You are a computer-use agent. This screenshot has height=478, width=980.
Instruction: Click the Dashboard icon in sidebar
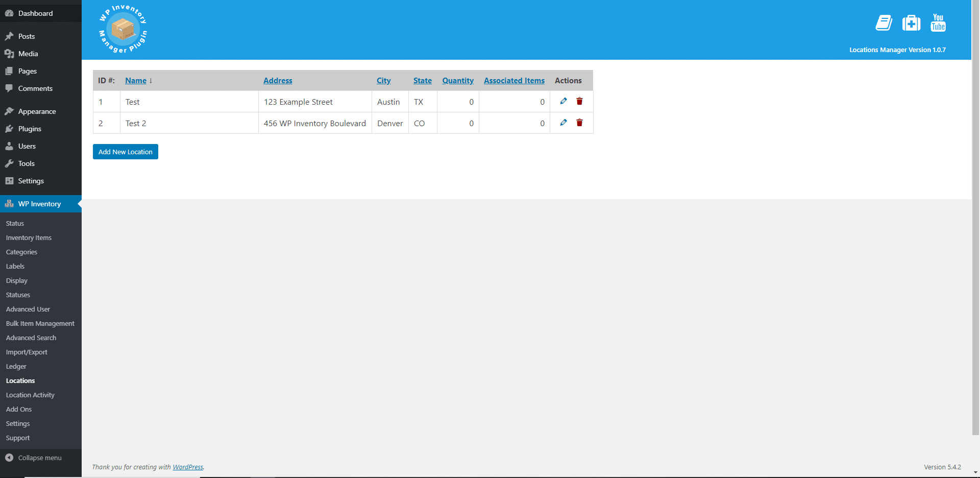click(x=9, y=13)
